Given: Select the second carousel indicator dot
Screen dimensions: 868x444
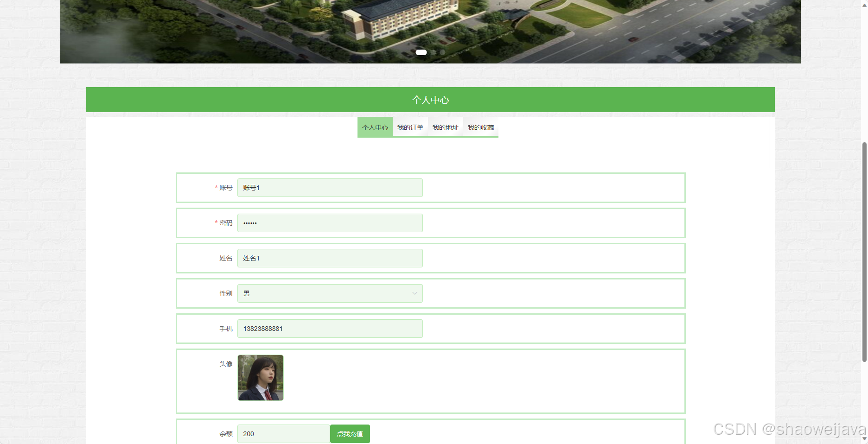Looking at the screenshot, I should 434,52.
